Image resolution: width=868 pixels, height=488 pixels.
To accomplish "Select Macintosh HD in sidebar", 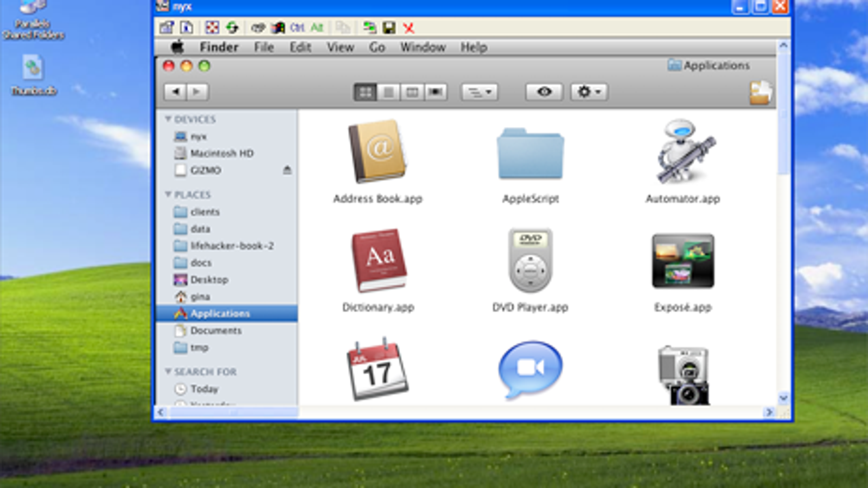I will click(226, 153).
